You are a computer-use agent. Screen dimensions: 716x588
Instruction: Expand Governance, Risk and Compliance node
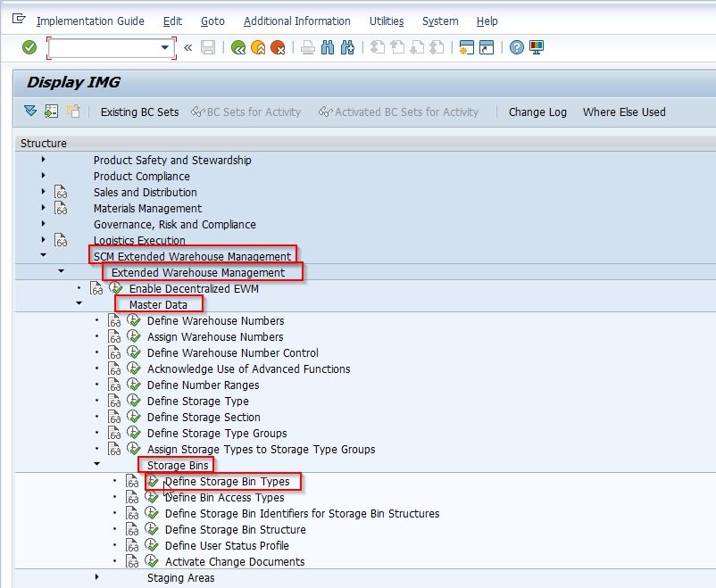click(x=44, y=223)
